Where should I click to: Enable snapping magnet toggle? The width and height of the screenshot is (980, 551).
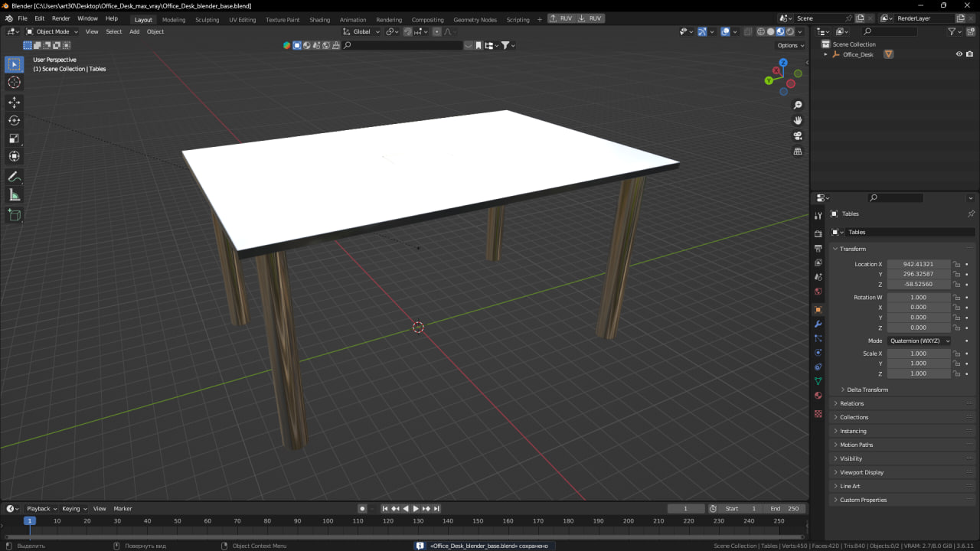[x=408, y=31]
